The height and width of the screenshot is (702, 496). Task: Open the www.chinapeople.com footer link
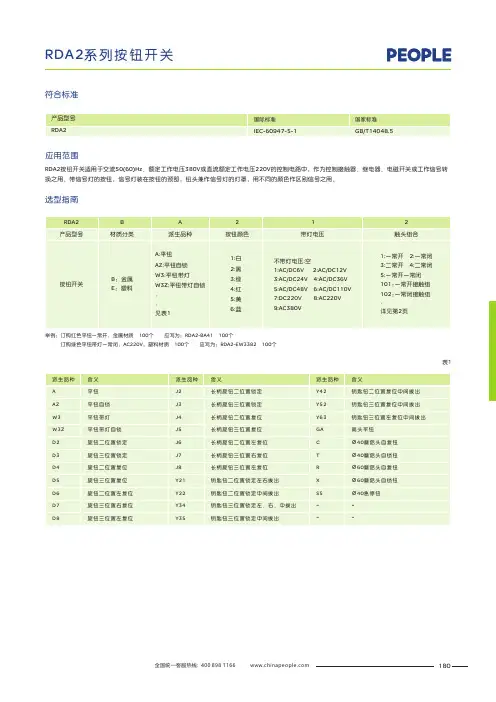coord(279,665)
